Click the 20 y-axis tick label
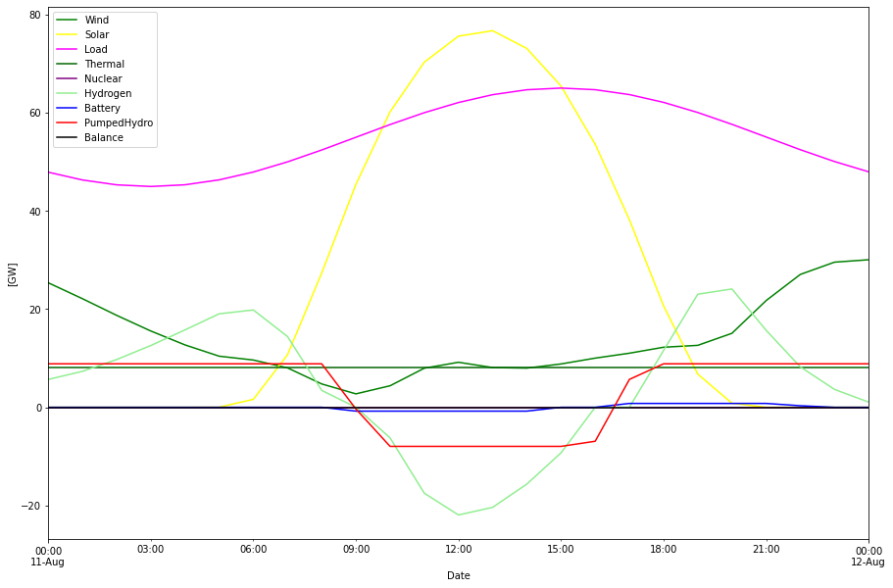Screen dimensions: 893x588 (35, 310)
